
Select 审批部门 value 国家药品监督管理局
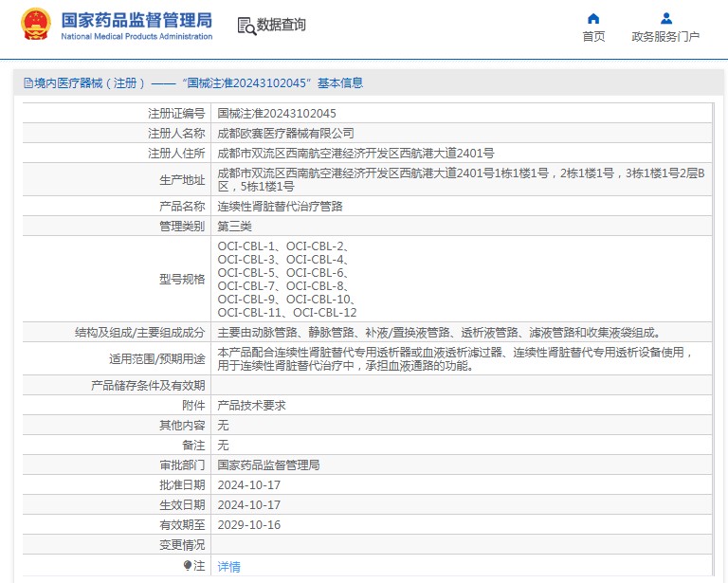pos(268,465)
